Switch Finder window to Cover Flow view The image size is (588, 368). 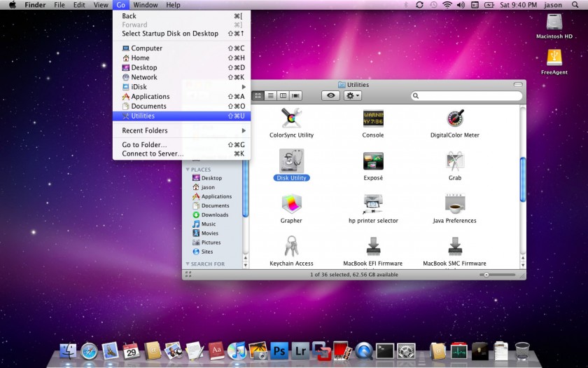(x=295, y=96)
